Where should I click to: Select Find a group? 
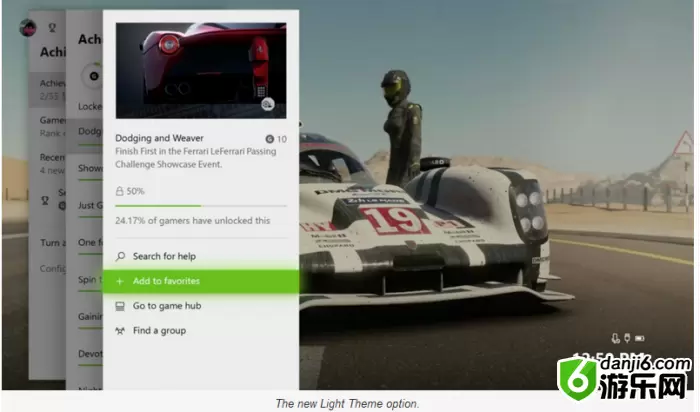coord(159,331)
